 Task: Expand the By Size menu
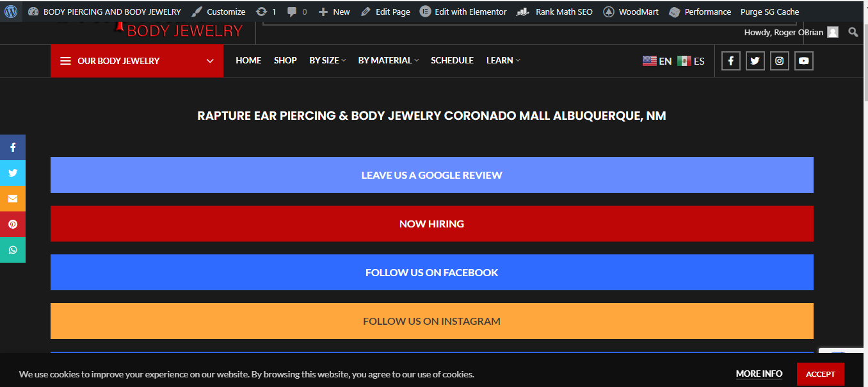[x=327, y=60]
